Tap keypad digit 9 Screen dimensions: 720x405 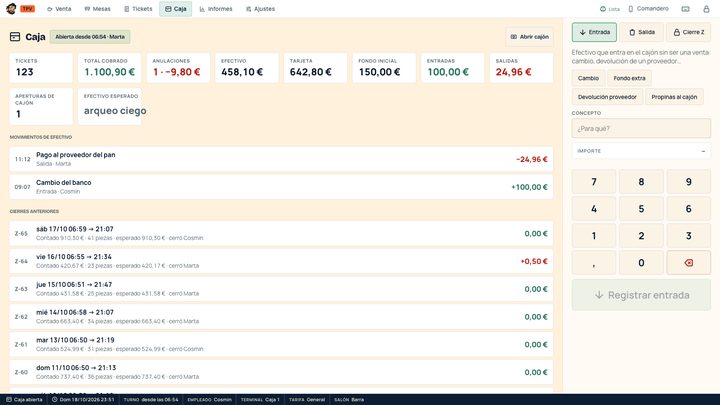coord(688,182)
